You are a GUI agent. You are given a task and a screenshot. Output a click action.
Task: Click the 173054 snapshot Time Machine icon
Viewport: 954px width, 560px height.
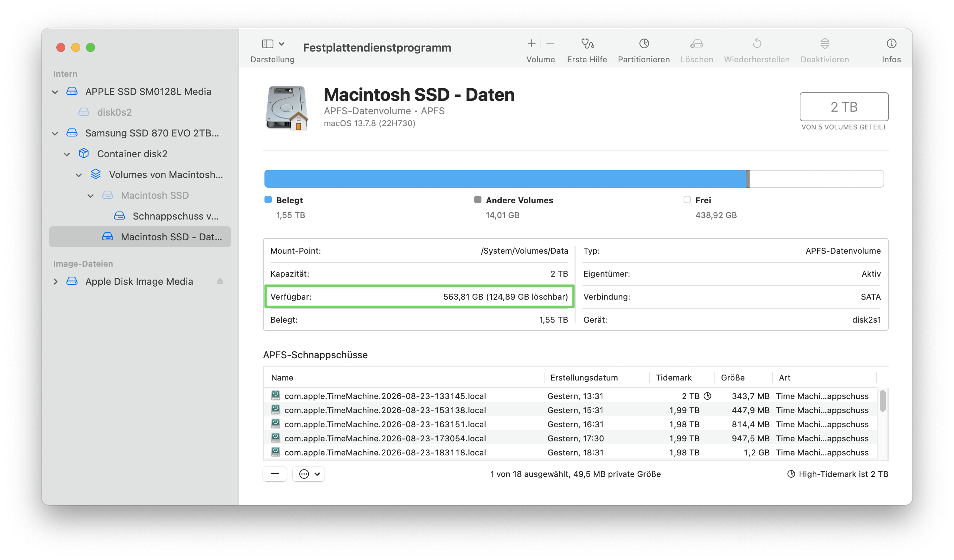[x=276, y=438]
